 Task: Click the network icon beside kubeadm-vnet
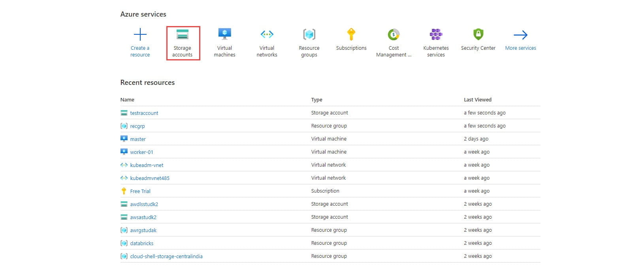[124, 165]
